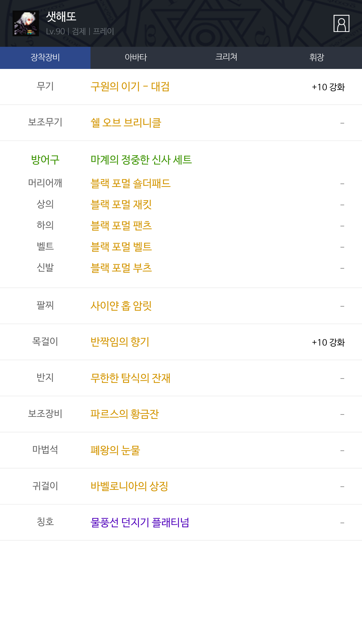Open ring 무한한 탐식의 잔재
The width and height of the screenshot is (362, 644).
pyautogui.click(x=130, y=378)
